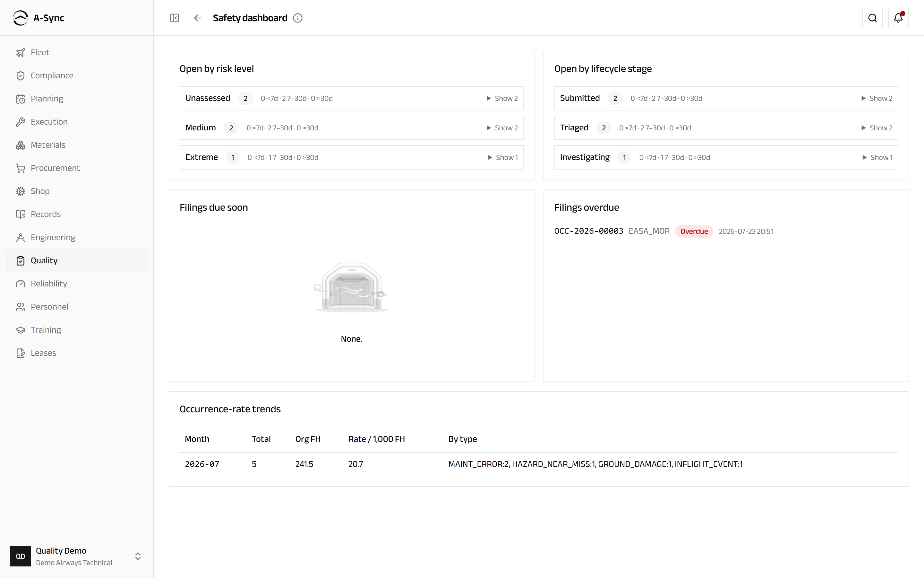Click the A-Sync logo icon
This screenshot has width=924, height=578.
tap(20, 18)
